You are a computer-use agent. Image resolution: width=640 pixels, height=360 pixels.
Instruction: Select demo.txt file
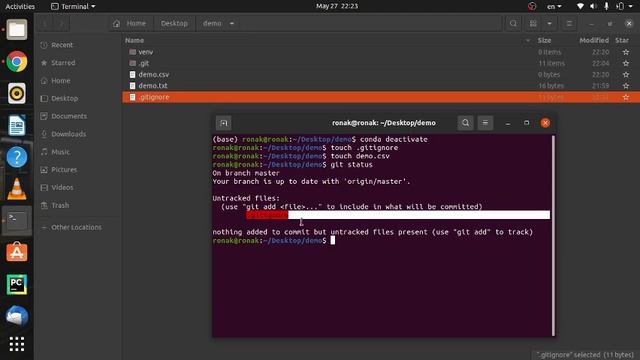pos(381,86)
